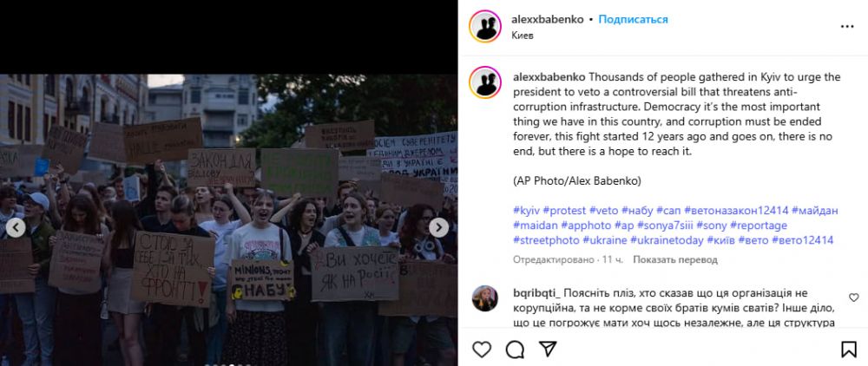
Task: Open comments via the speech bubble icon
Action: point(515,349)
